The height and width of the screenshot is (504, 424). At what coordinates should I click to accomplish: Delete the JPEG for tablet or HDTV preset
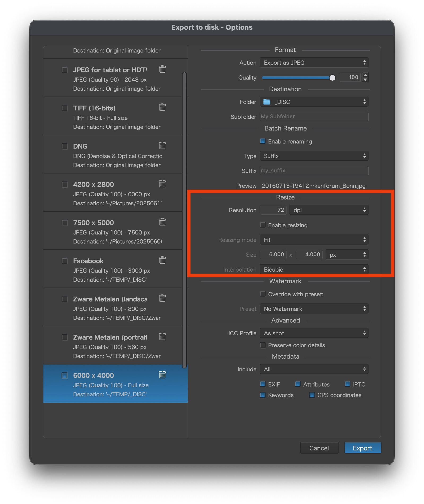(162, 69)
